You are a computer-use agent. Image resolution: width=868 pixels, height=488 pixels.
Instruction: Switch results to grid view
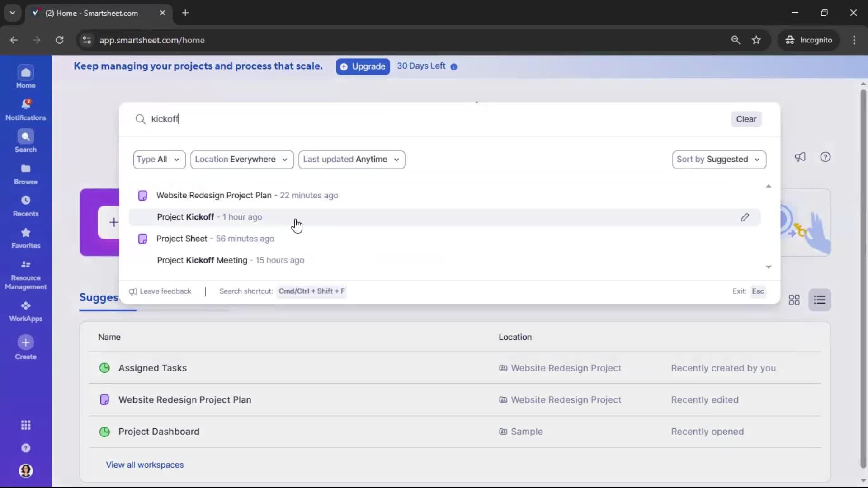point(794,300)
